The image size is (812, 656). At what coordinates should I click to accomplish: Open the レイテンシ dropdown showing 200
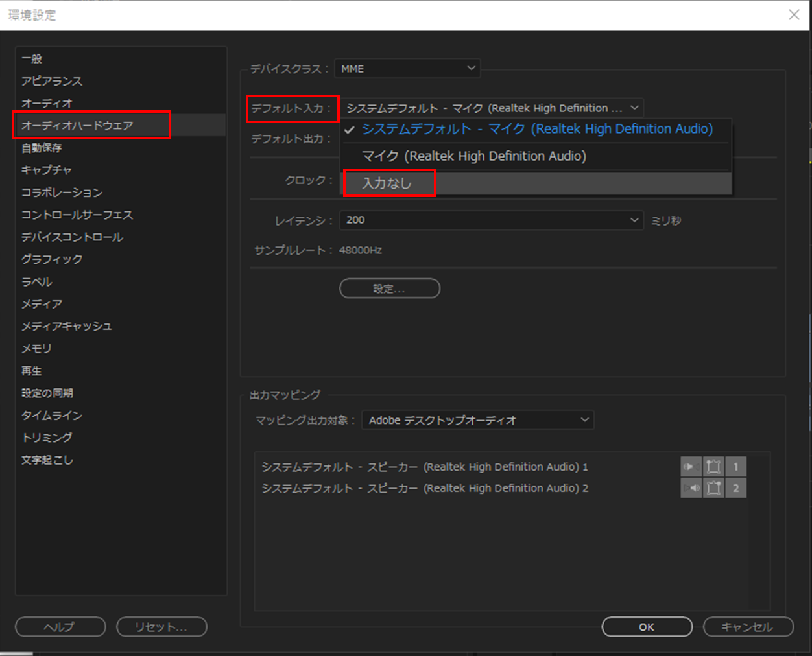(492, 220)
